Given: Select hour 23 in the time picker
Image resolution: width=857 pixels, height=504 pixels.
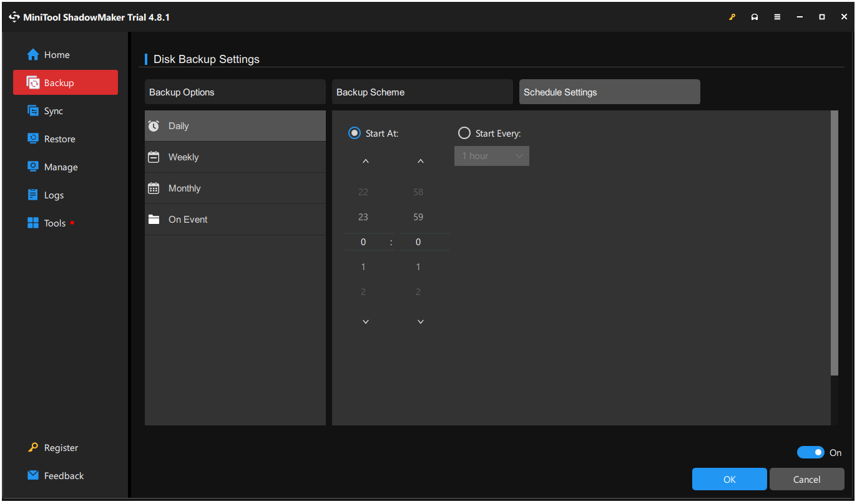Looking at the screenshot, I should click(x=363, y=217).
